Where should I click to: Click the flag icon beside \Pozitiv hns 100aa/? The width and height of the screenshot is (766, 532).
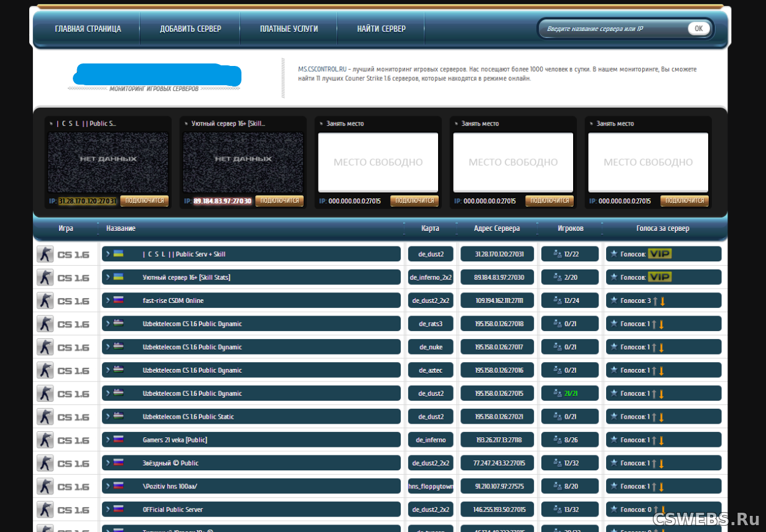click(x=118, y=486)
